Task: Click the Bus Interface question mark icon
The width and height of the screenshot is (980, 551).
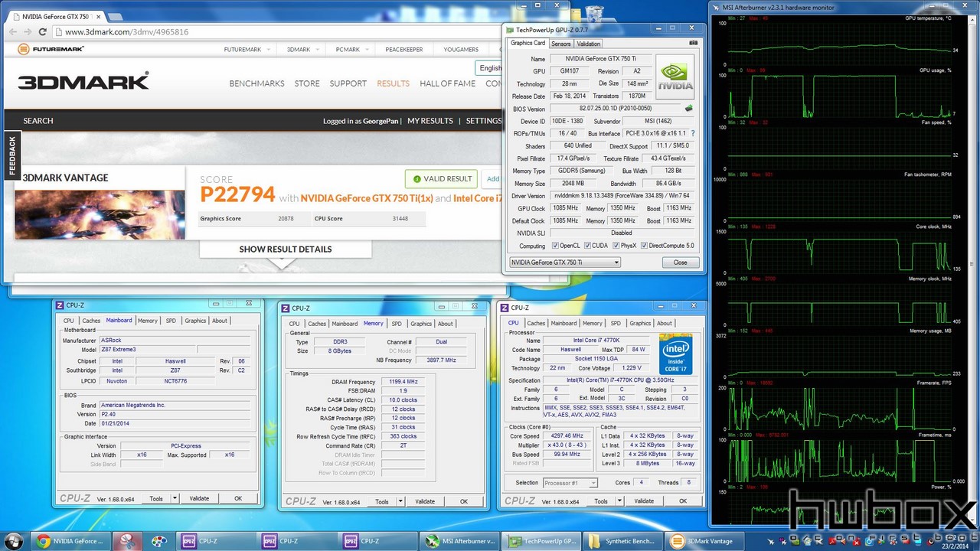Action: coord(692,133)
